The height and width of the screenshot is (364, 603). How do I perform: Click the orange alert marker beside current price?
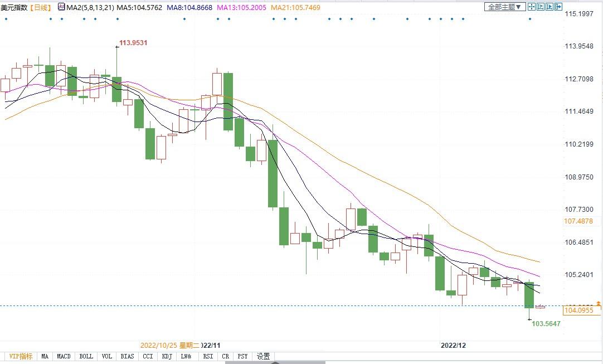point(598,303)
